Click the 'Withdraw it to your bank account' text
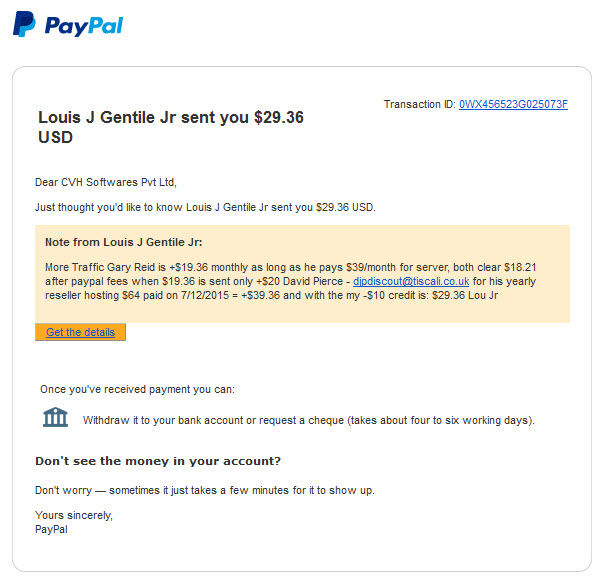604x584 pixels. point(309,420)
